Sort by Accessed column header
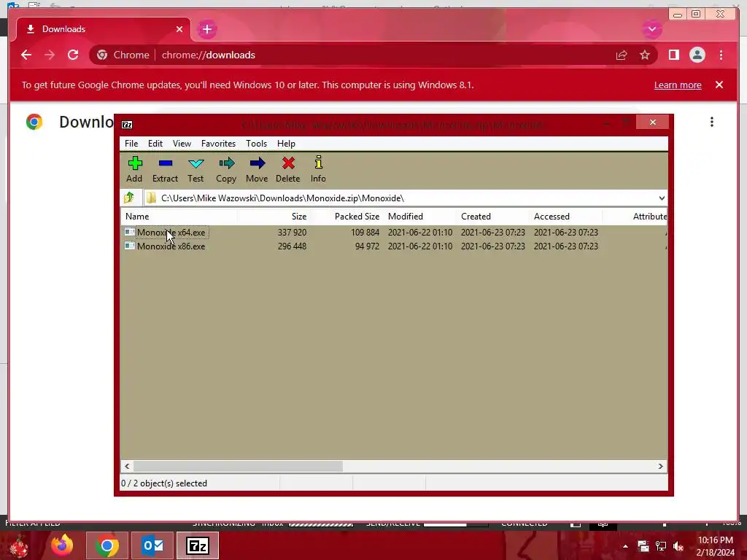The height and width of the screenshot is (560, 747). [x=565, y=216]
